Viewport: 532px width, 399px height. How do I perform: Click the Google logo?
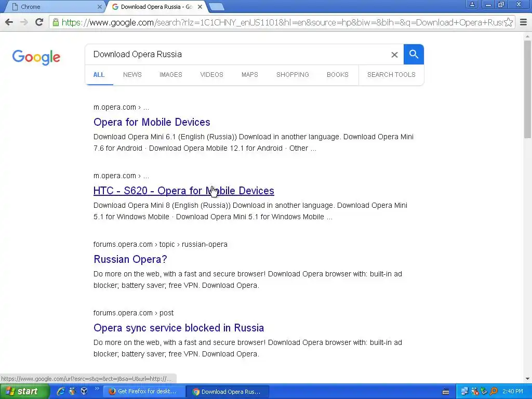pos(36,57)
